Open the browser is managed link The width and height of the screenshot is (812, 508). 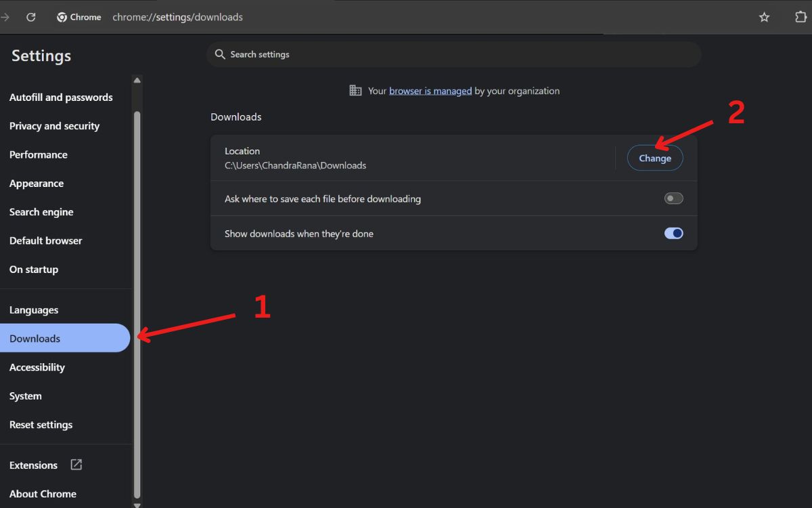(x=430, y=91)
